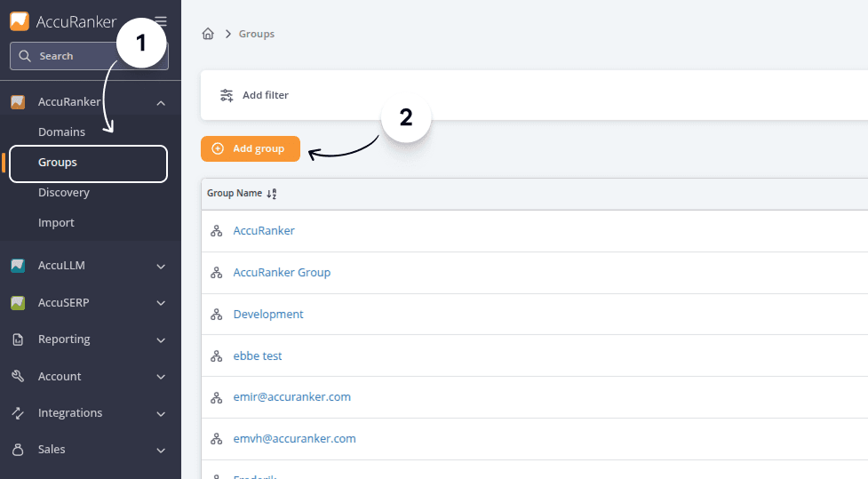Click group icon beside emvh@accuranker.com
Screen dimensions: 868x479
(x=217, y=439)
